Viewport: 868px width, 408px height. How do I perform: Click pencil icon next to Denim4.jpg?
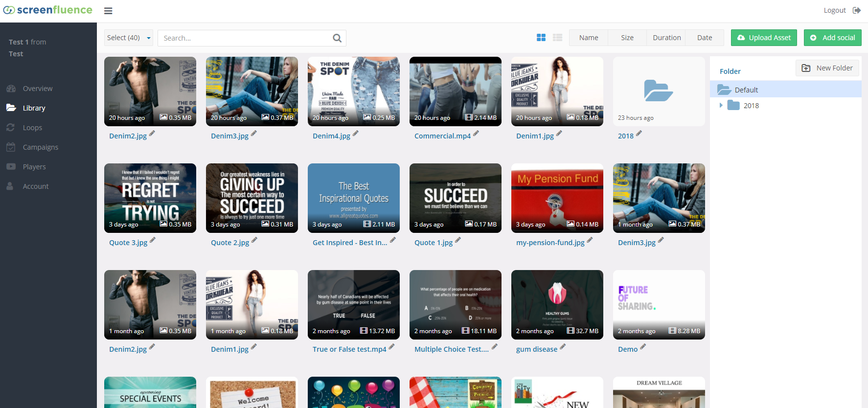(356, 134)
